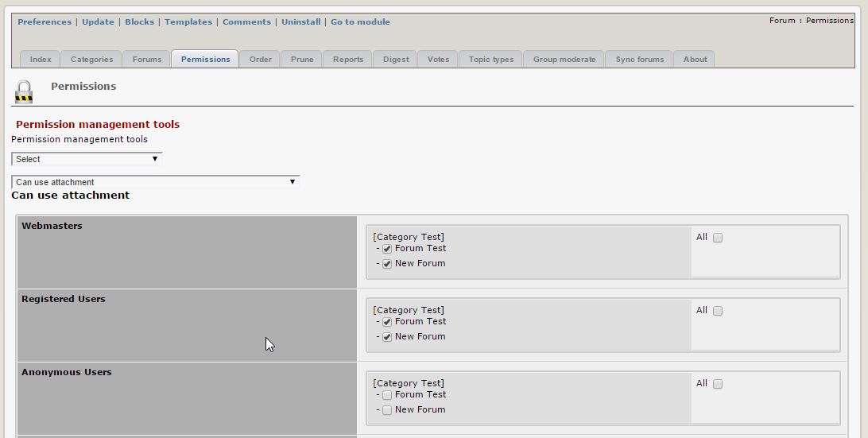868x438 pixels.
Task: Switch to the Categories tab
Action: click(x=91, y=60)
